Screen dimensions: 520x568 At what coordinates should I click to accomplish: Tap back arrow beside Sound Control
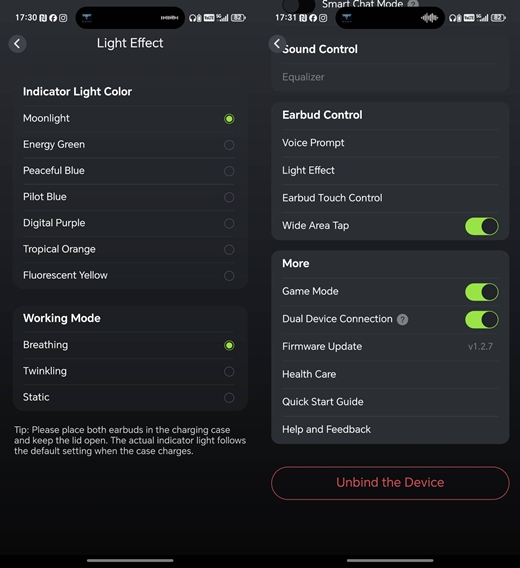tap(277, 44)
